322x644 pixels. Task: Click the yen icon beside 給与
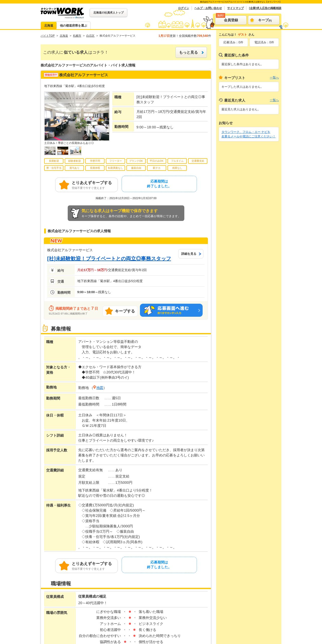(52, 270)
